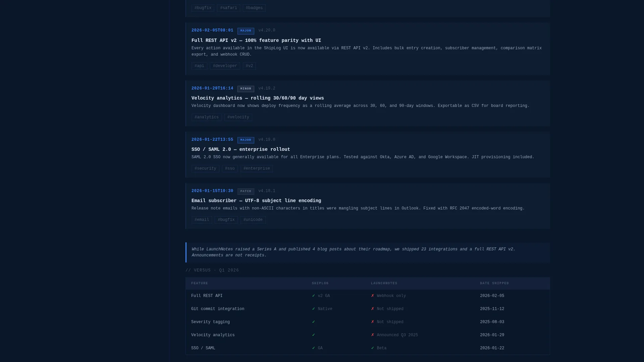Select version label v4.19.2
This screenshot has width=644, height=362.
(267, 88)
